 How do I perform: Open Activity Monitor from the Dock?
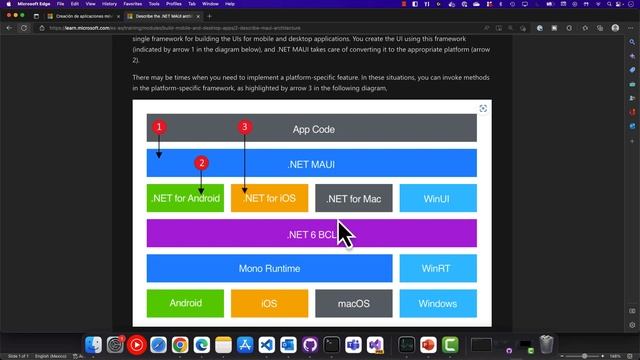(407, 345)
